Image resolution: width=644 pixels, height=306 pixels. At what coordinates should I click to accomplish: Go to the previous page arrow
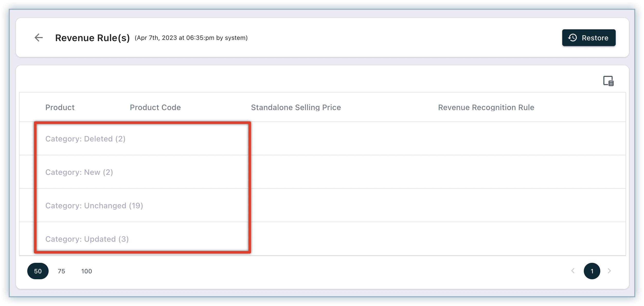(x=573, y=271)
